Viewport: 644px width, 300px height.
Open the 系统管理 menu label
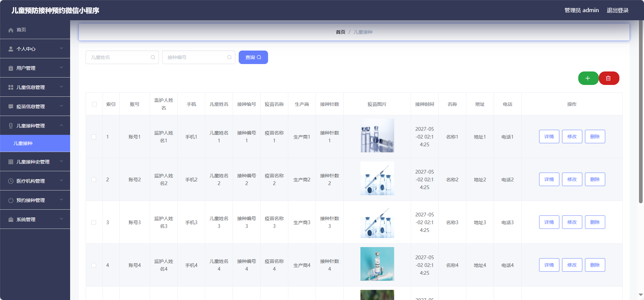tap(26, 220)
